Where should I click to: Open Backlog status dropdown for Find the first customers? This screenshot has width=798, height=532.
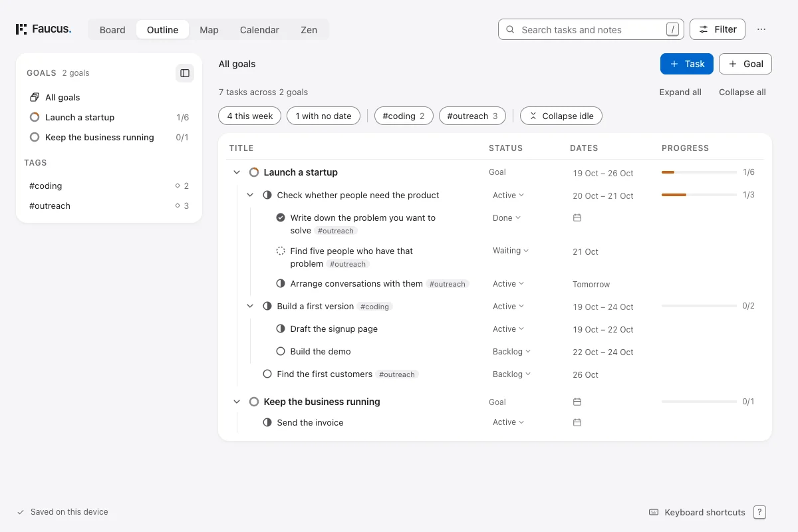[511, 374]
